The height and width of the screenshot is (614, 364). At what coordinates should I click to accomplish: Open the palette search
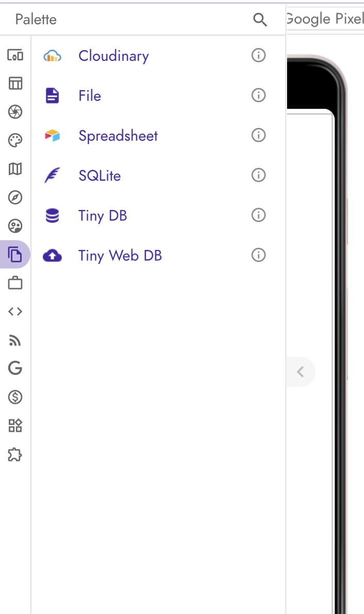260,20
